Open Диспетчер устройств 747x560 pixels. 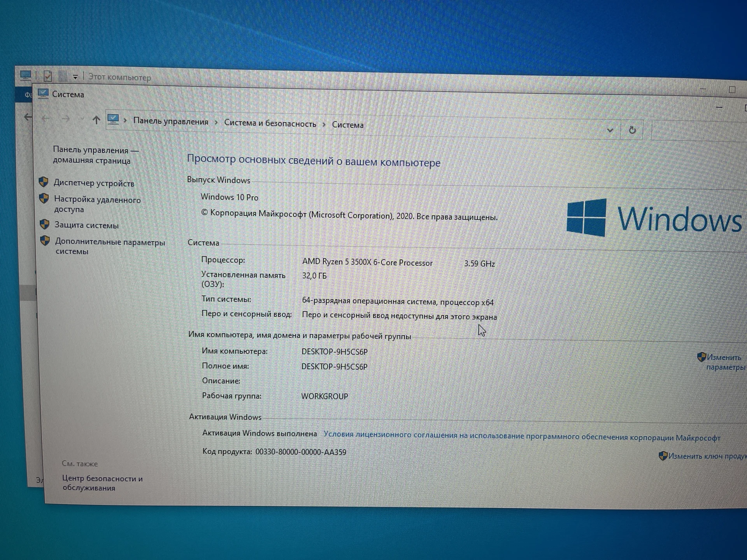click(x=94, y=183)
